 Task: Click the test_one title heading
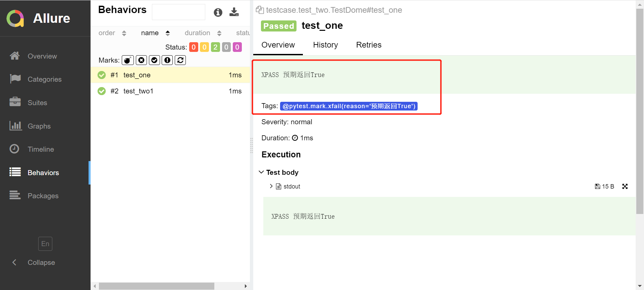[322, 25]
